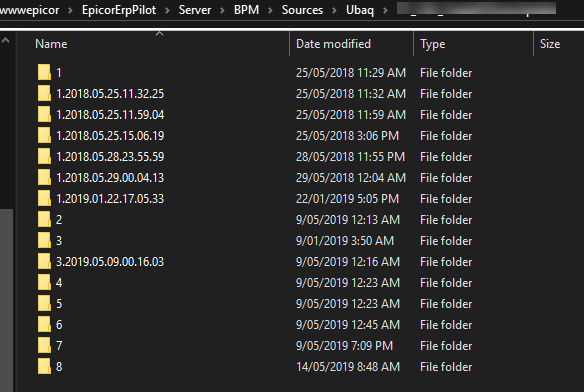Image resolution: width=584 pixels, height=392 pixels.
Task: Select folder icon named 5
Action: (44, 303)
